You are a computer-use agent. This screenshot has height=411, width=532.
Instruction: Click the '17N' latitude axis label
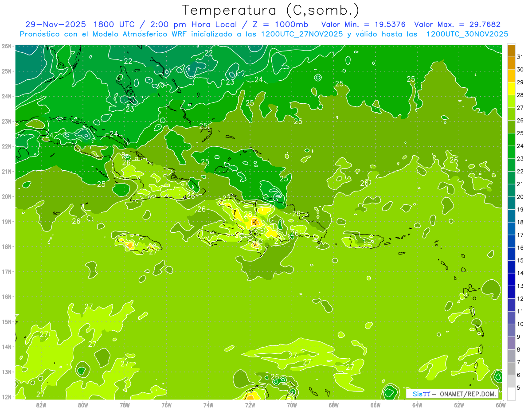(x=7, y=272)
